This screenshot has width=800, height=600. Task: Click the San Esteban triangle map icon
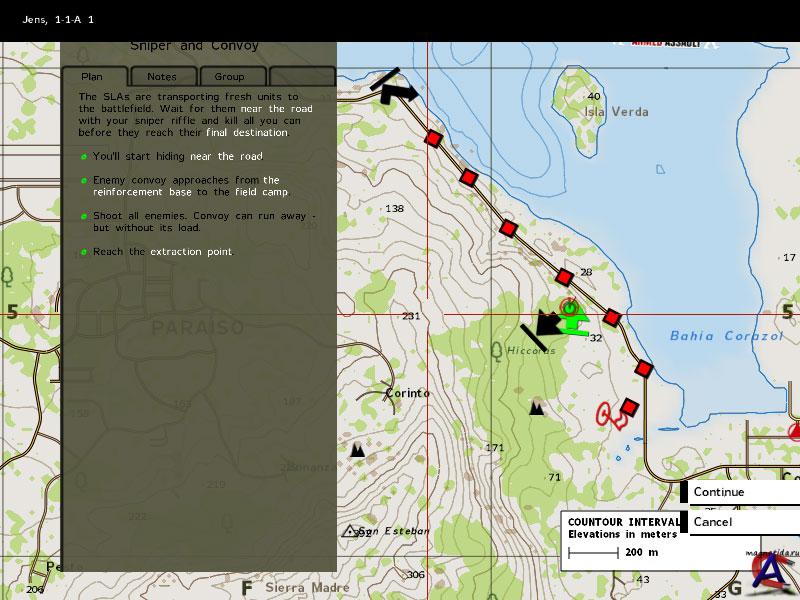click(x=350, y=531)
